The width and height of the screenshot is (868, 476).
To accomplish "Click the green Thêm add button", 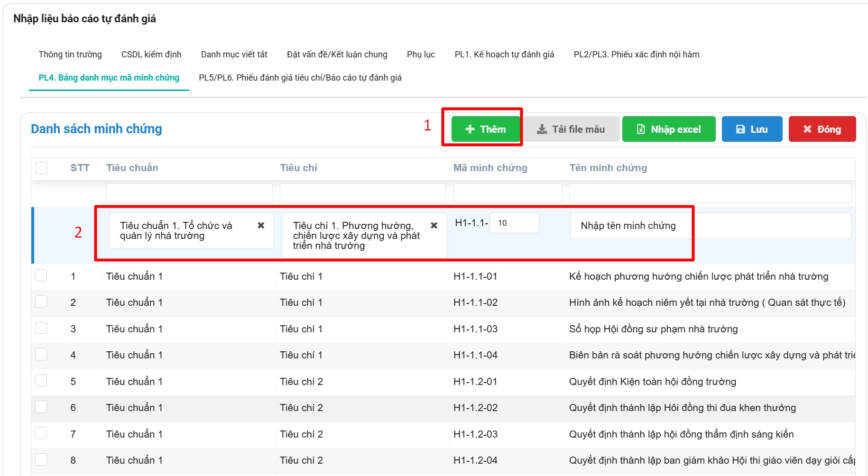I will click(486, 129).
